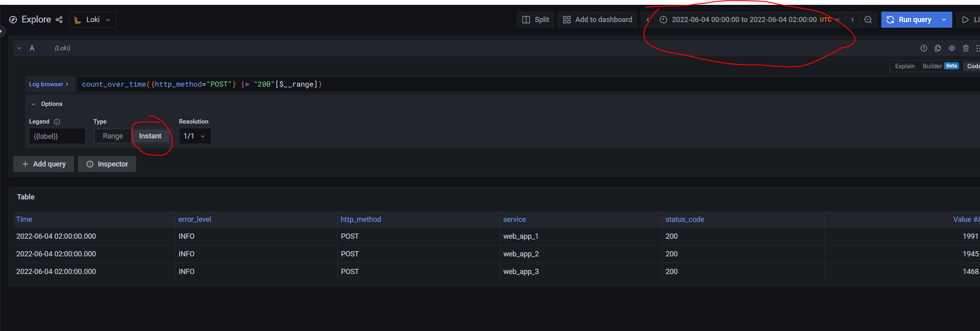Shift time range forward with right arrow
The image size is (980, 331).
(x=852, y=20)
